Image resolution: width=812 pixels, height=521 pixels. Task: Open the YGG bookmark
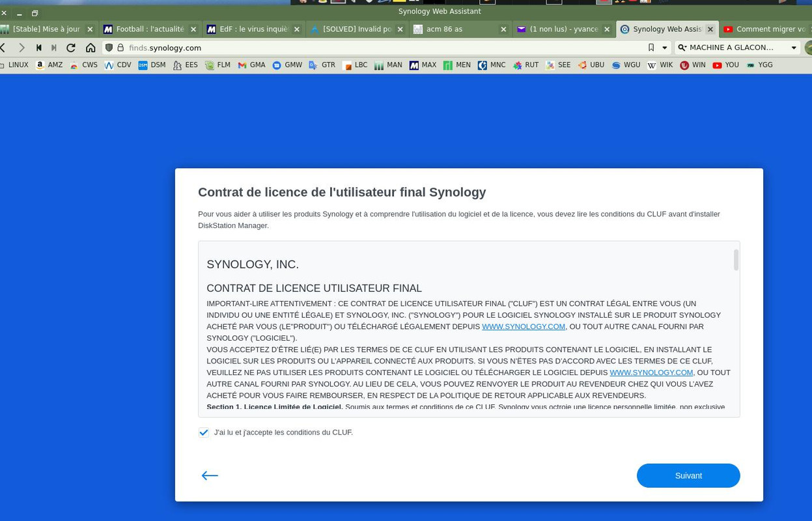tap(759, 65)
